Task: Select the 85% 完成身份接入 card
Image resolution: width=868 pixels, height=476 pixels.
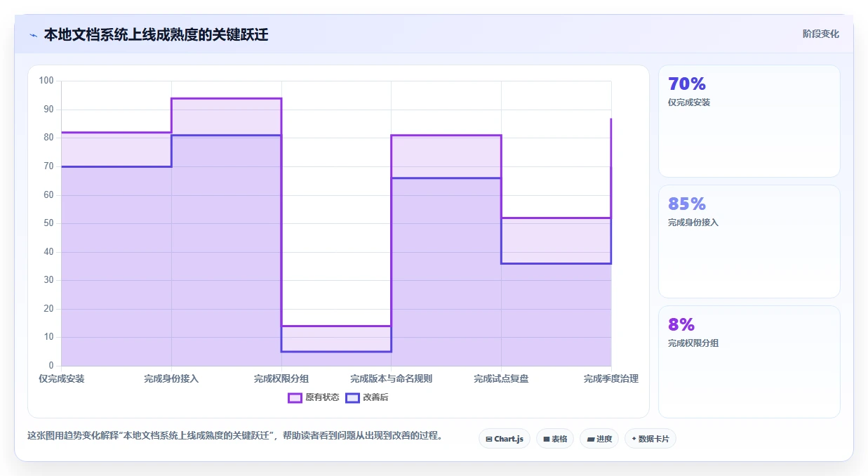Action: click(x=749, y=242)
